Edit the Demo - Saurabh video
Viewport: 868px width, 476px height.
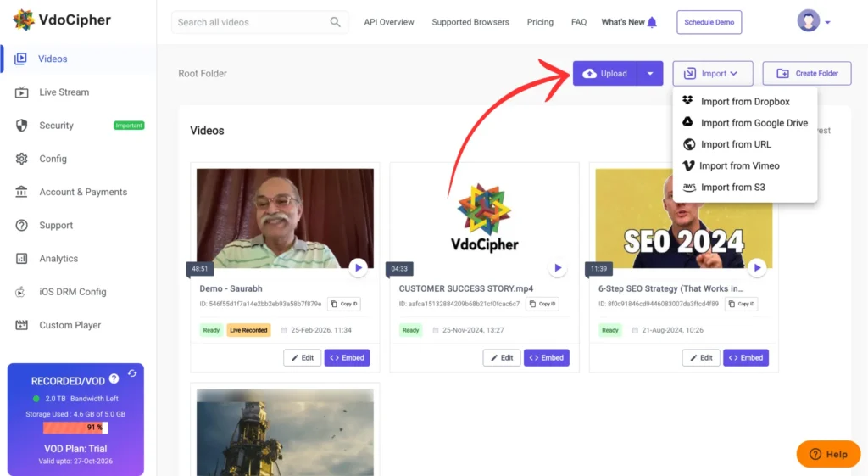click(x=303, y=357)
